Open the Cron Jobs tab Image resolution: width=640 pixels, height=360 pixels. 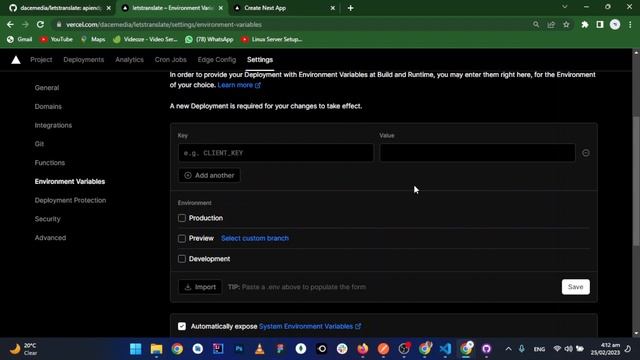(171, 60)
